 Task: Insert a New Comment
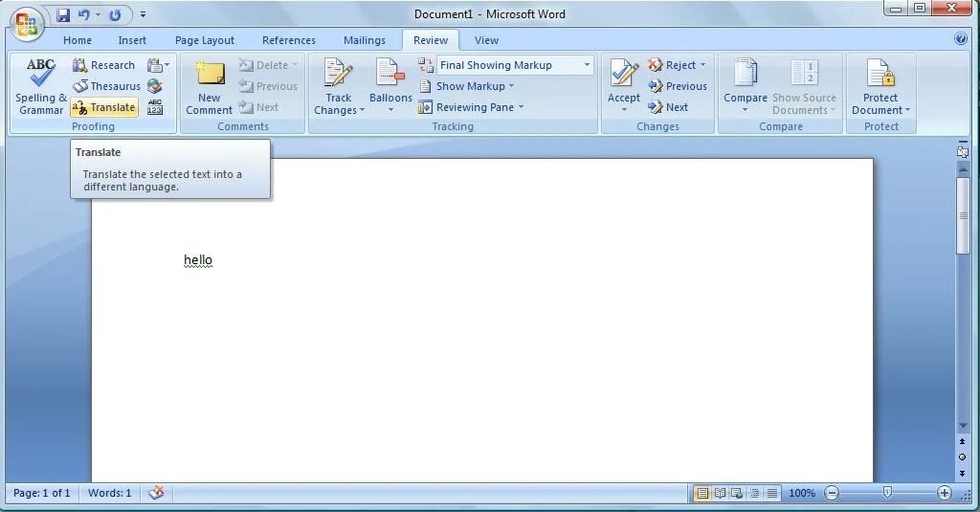click(209, 87)
